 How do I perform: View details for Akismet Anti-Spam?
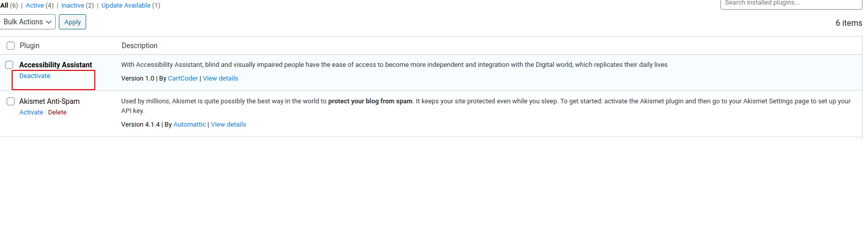(228, 125)
